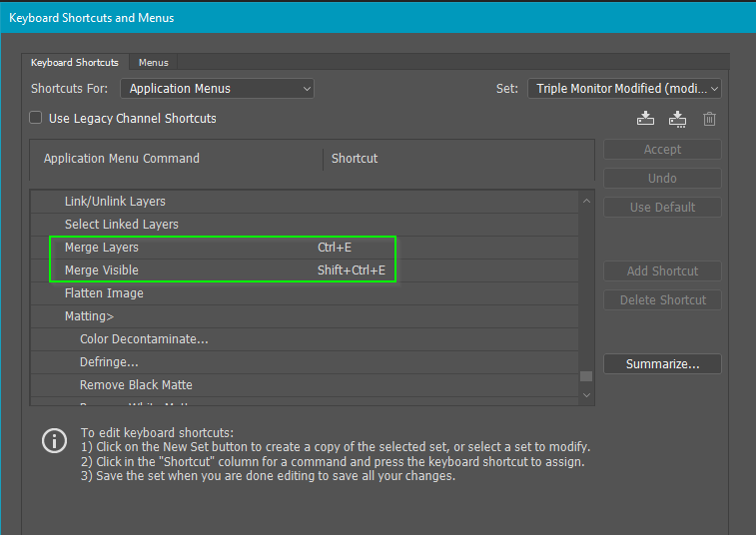Select the Defringe... command

[x=109, y=362]
